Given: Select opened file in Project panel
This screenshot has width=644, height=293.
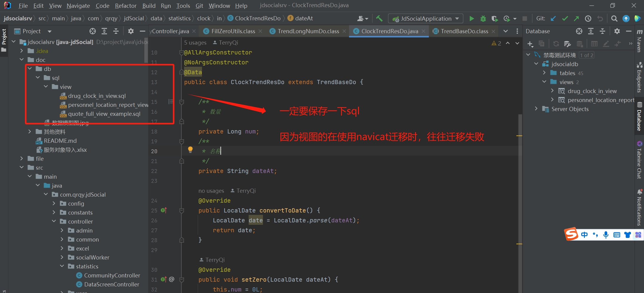Looking at the screenshot, I should (x=93, y=31).
